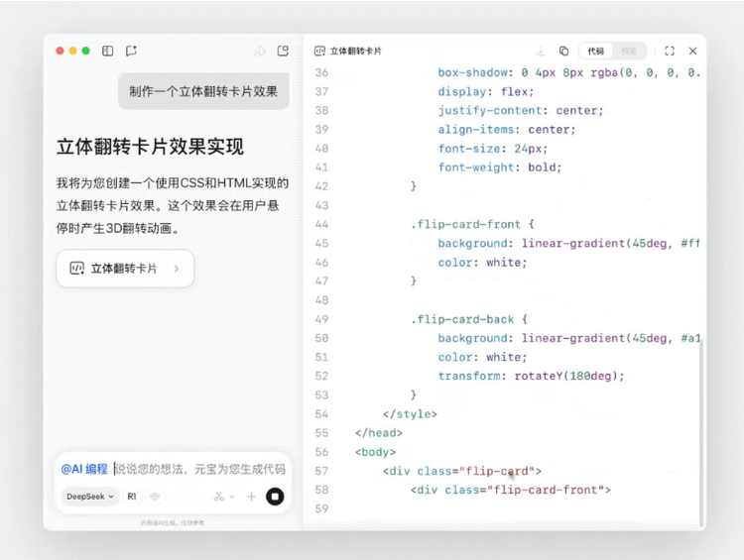744x560 pixels.
Task: Start a new chat conversation
Action: click(131, 51)
